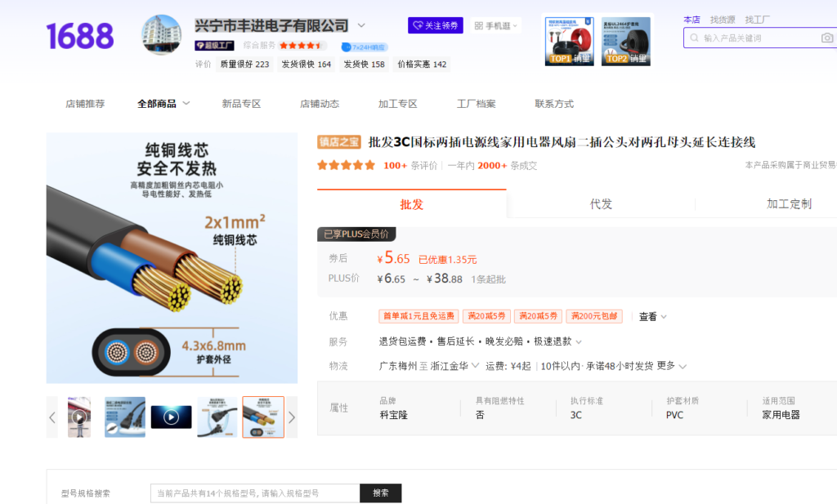Image resolution: width=837 pixels, height=504 pixels.
Task: Expand the company name dropdown arrow
Action: pyautogui.click(x=361, y=25)
